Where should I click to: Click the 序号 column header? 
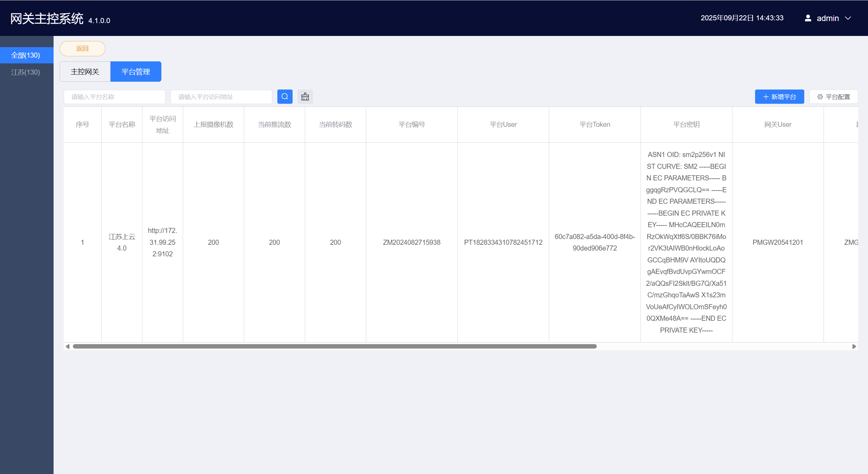tap(82, 124)
